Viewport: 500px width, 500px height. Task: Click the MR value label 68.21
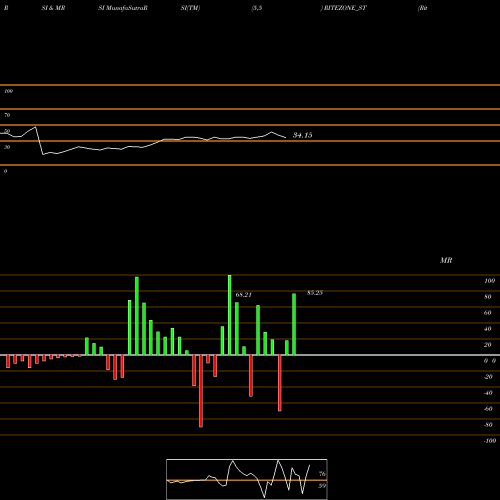(x=243, y=295)
